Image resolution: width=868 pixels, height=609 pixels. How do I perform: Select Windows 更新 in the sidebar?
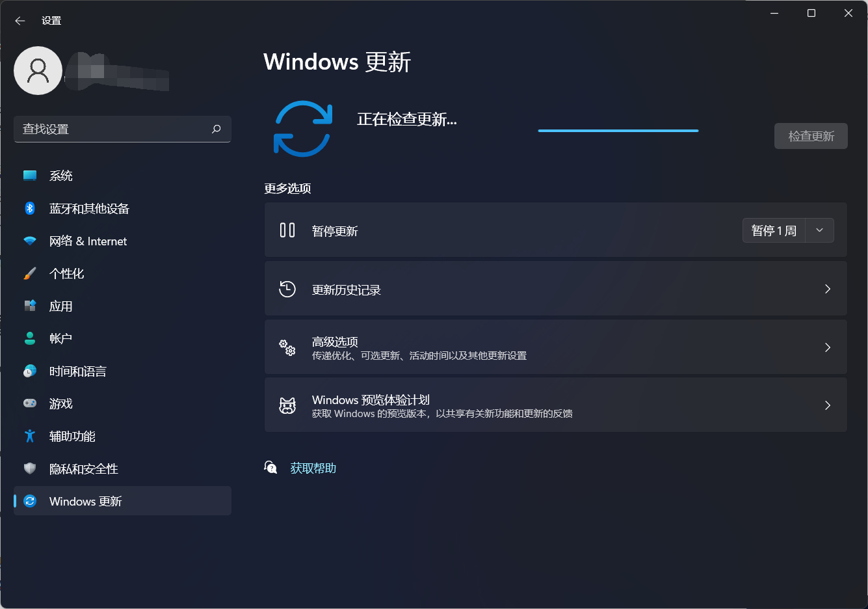click(x=122, y=501)
